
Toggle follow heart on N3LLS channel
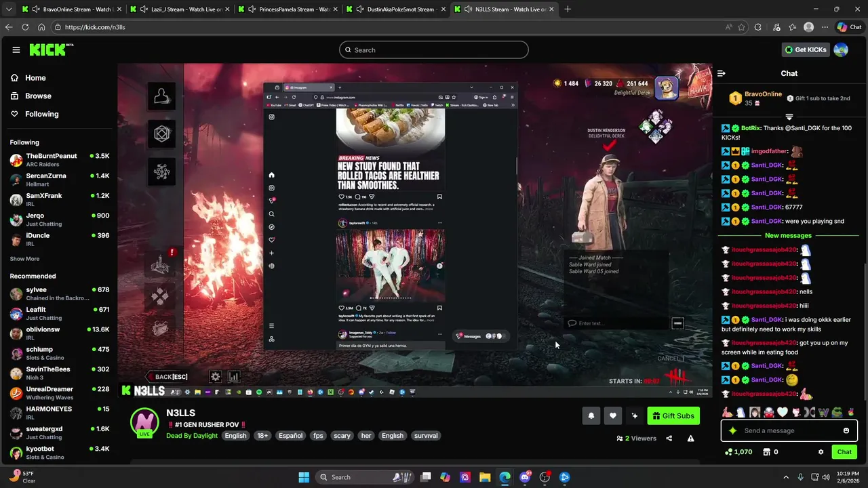(x=613, y=416)
